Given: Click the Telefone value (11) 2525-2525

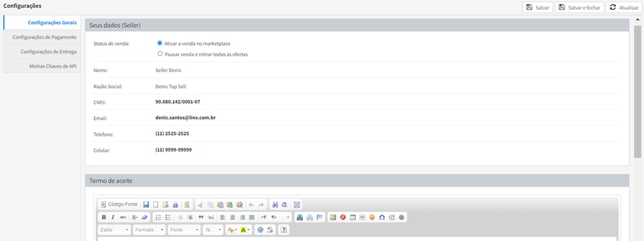Looking at the screenshot, I should [172, 134].
